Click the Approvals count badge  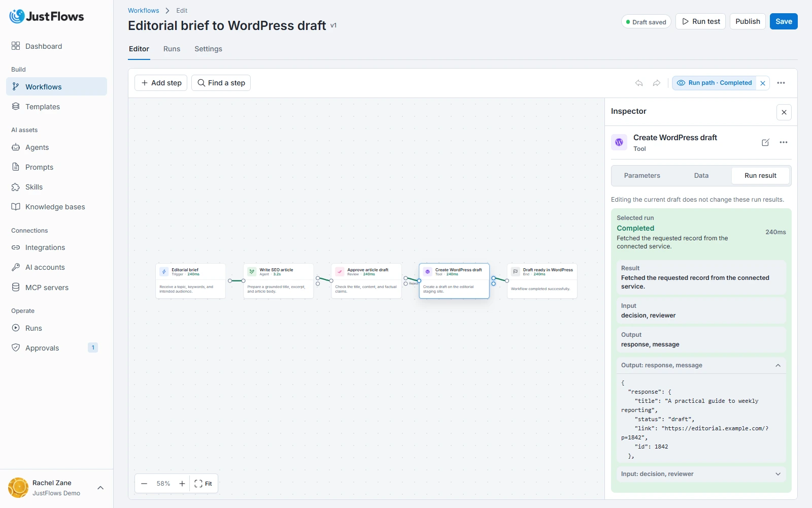point(93,347)
